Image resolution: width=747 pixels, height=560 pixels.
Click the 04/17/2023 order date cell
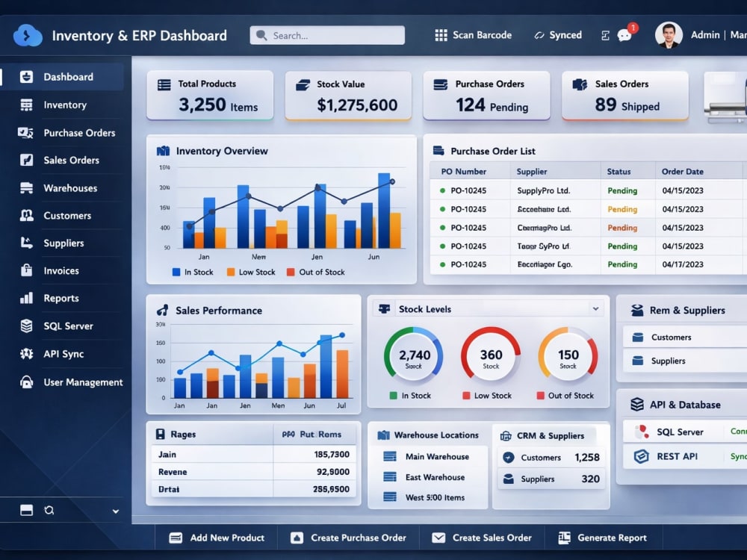[x=683, y=264]
